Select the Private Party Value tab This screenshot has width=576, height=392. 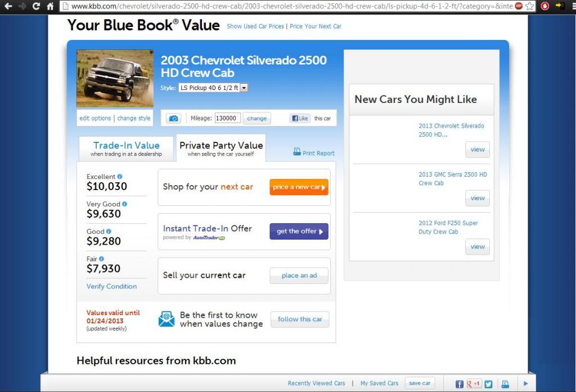point(220,148)
